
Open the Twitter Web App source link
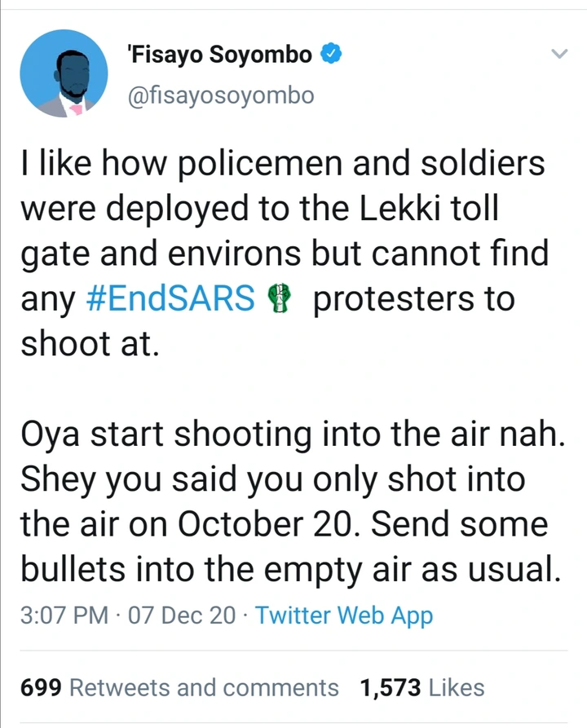pos(343,615)
